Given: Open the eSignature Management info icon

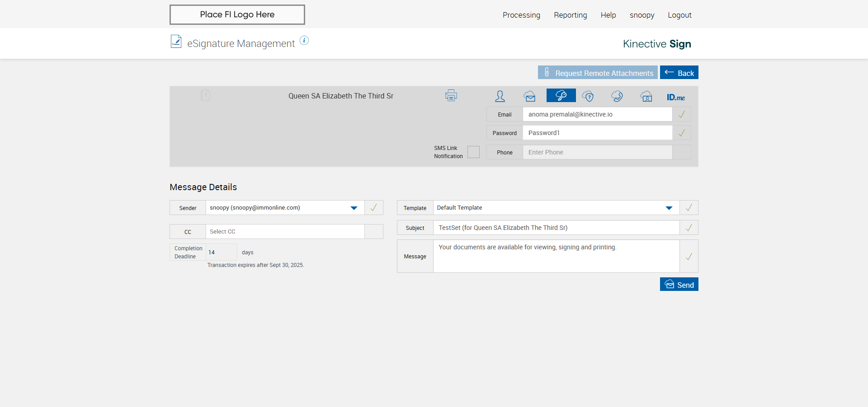Looking at the screenshot, I should coord(304,41).
